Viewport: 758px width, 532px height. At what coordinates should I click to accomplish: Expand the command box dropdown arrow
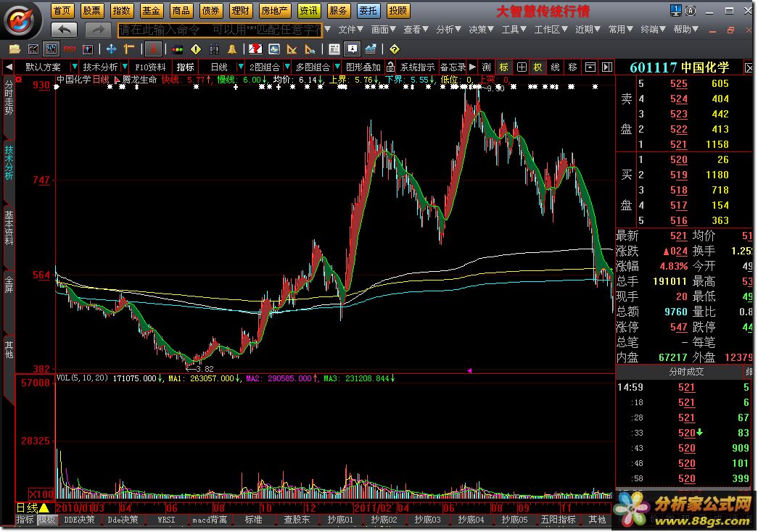pos(328,30)
